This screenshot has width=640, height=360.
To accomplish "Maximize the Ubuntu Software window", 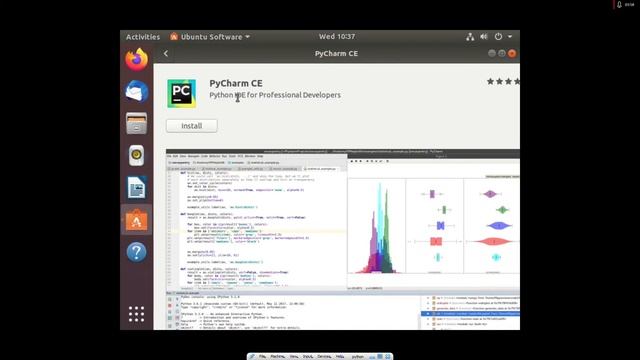I will click(502, 53).
